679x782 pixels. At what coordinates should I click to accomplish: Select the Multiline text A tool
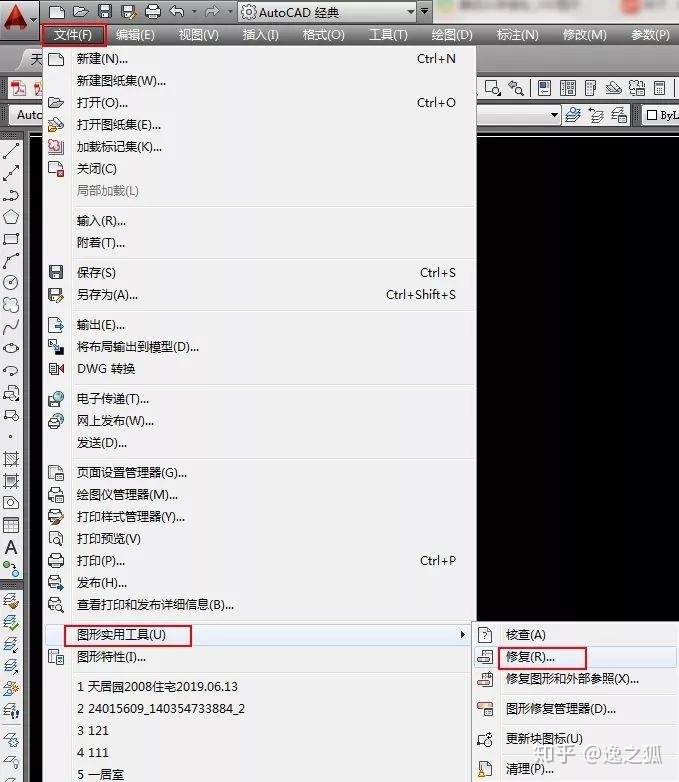point(11,547)
